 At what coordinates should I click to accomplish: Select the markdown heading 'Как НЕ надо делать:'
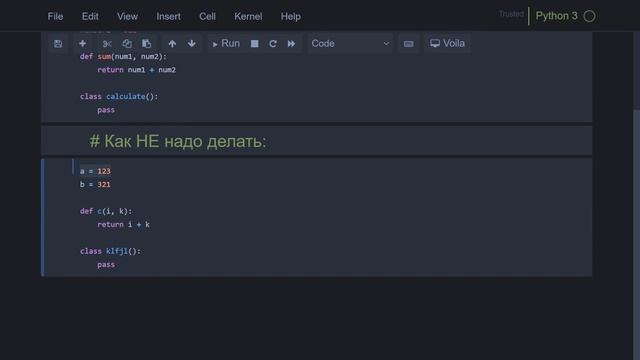tap(178, 141)
